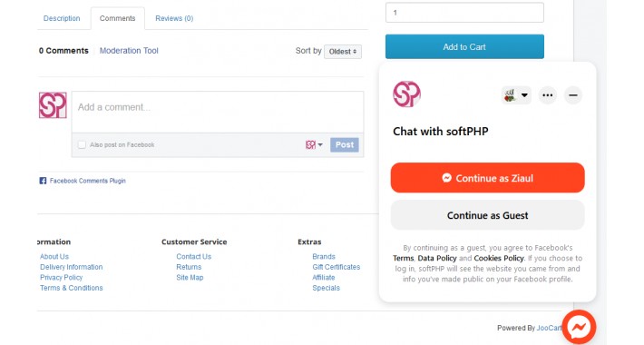Viewport: 644px width, 345px height.
Task: Click the 0 Comments count text
Action: tap(63, 51)
